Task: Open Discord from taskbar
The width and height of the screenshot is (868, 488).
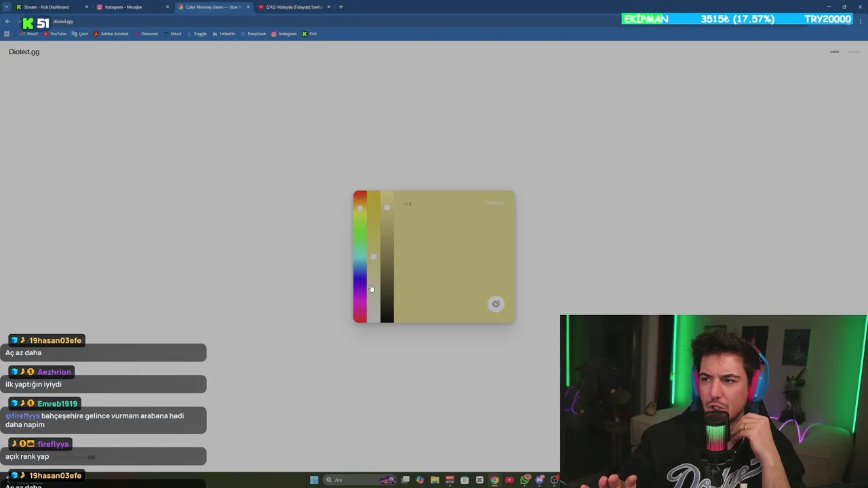Action: tap(539, 480)
